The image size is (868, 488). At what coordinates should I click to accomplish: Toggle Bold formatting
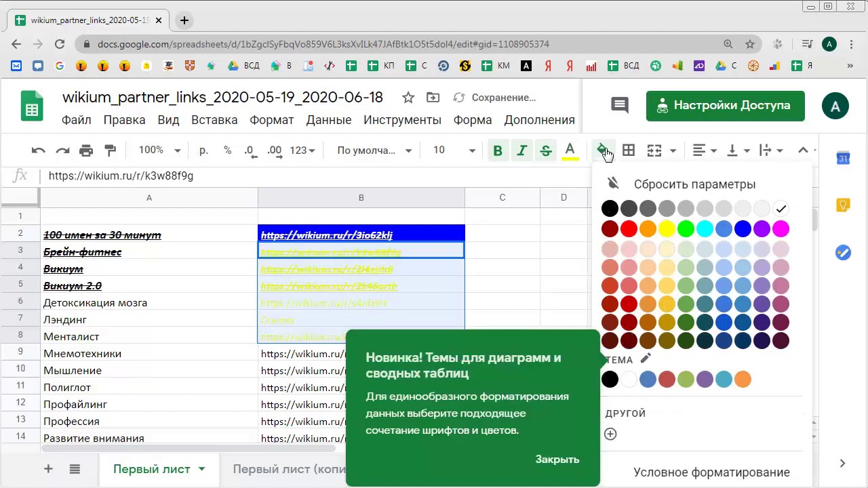[x=498, y=150]
